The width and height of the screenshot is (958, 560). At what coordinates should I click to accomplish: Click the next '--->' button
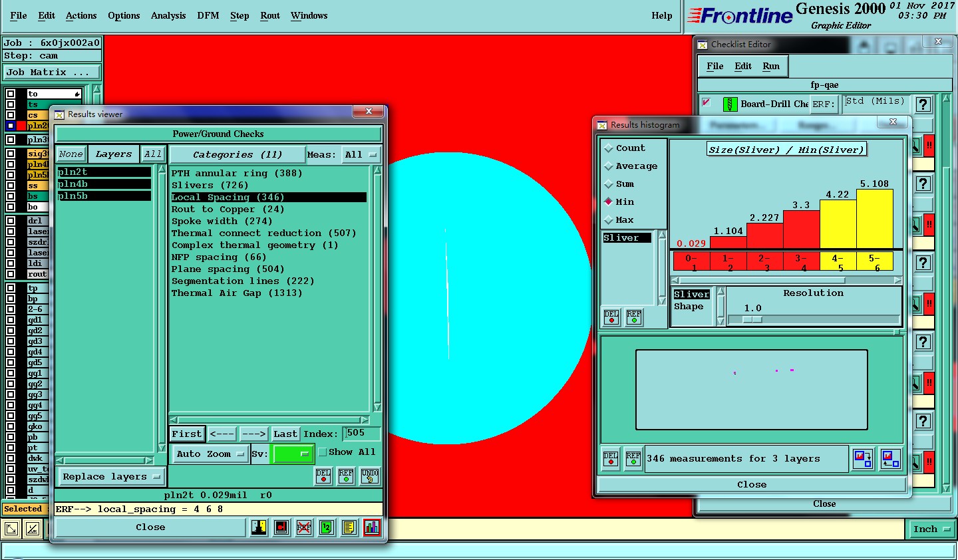pos(254,434)
